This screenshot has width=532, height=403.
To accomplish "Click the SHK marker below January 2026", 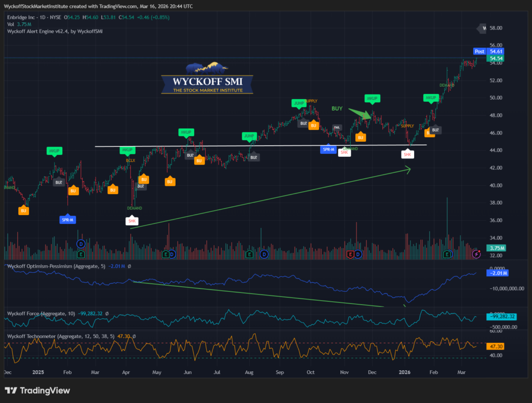I will [x=408, y=154].
